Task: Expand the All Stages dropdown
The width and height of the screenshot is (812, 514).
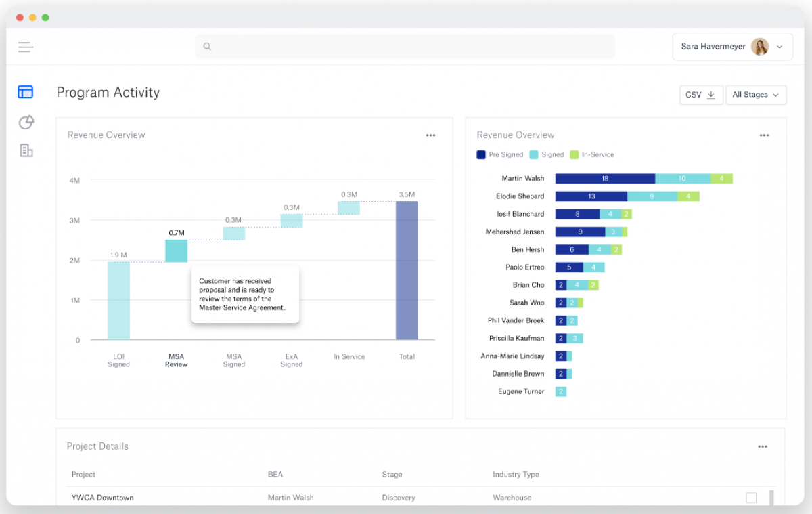Action: 756,95
